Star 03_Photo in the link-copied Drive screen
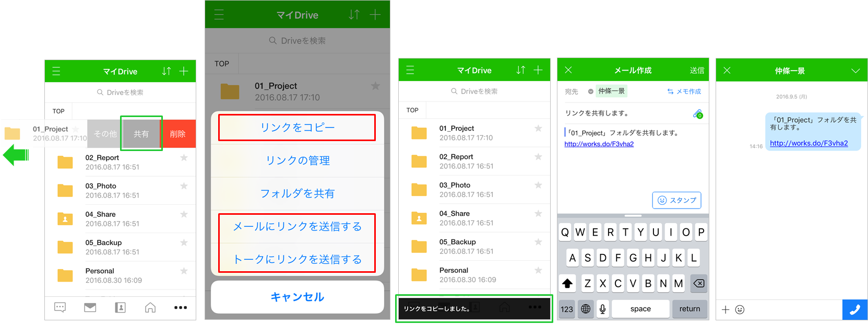Viewport: 868px width, 324px height. pos(538,185)
